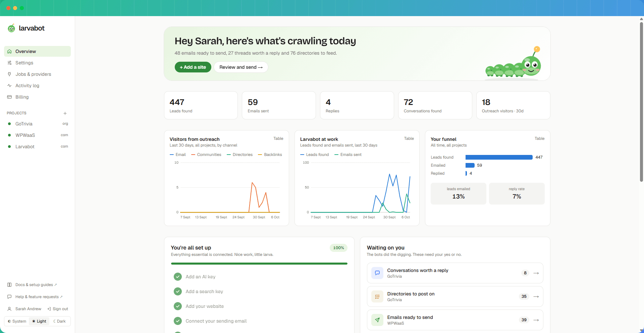Screen dimensions: 644x333
Task: Click Review and send button
Action: 241,67
